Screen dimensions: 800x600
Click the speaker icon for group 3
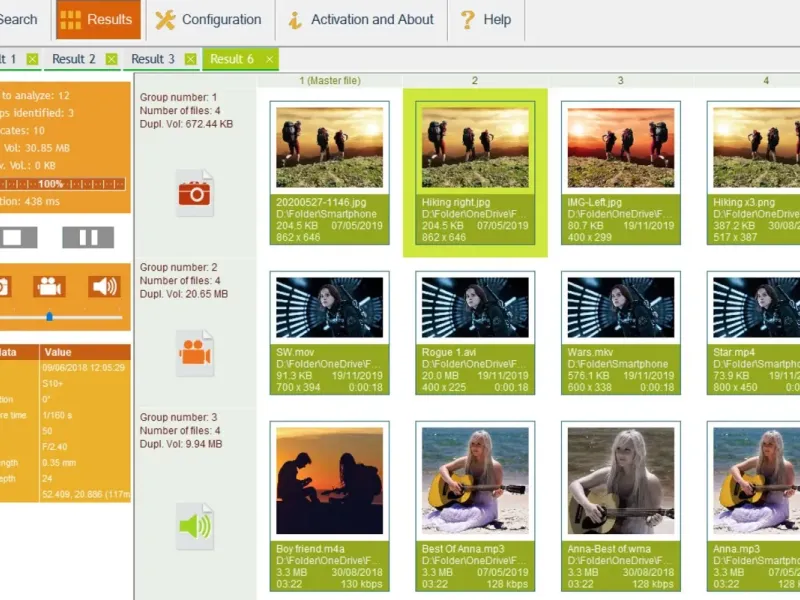coord(195,526)
